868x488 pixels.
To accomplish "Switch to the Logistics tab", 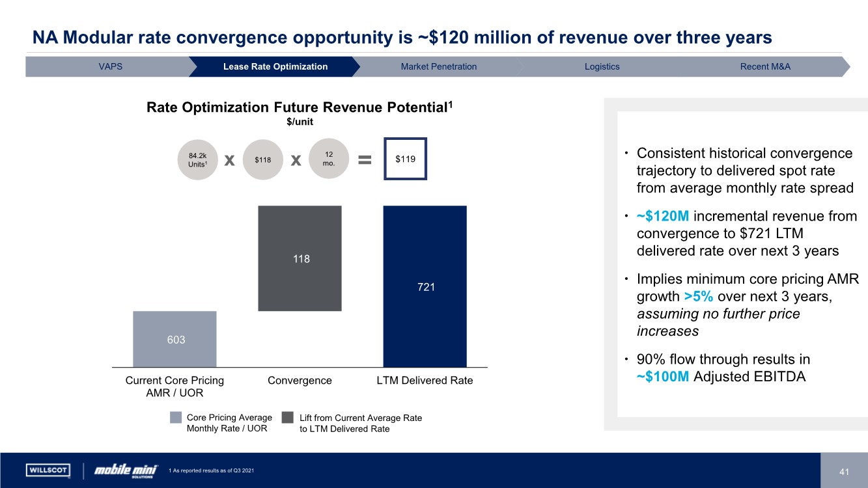I will click(602, 66).
